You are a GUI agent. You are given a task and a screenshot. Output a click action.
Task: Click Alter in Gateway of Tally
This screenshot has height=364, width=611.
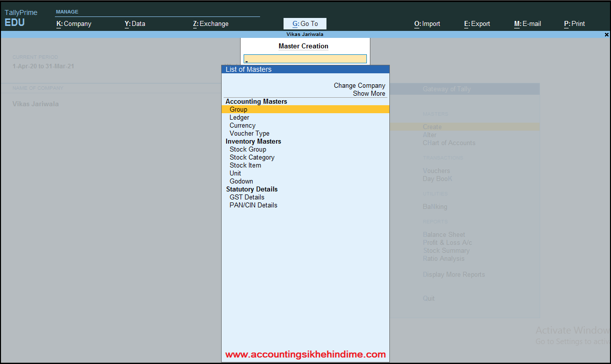430,135
